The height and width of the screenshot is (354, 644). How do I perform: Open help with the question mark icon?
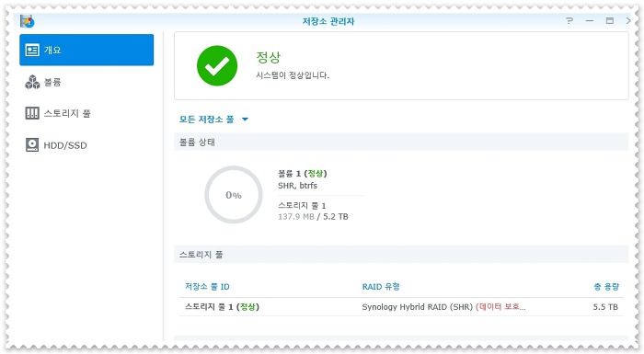point(569,20)
